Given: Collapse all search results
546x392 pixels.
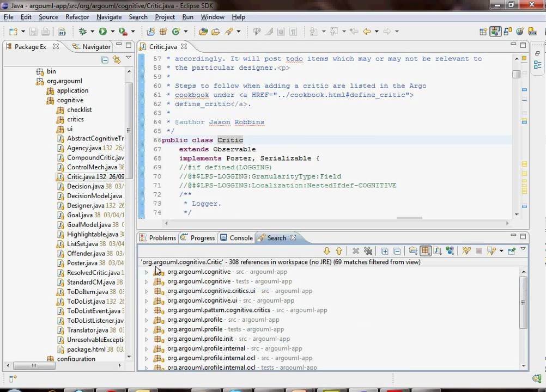Looking at the screenshot, I should click(x=397, y=251).
